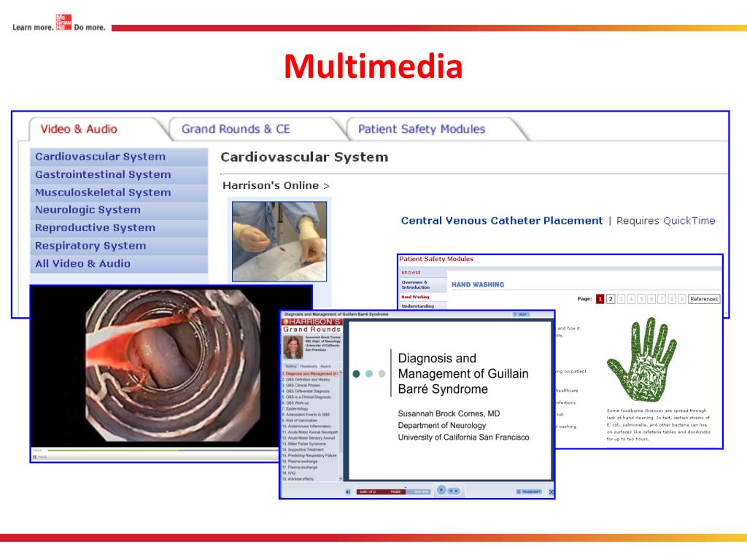Go to Hand Washing page 1
Viewport: 747px width, 560px height.
600,299
